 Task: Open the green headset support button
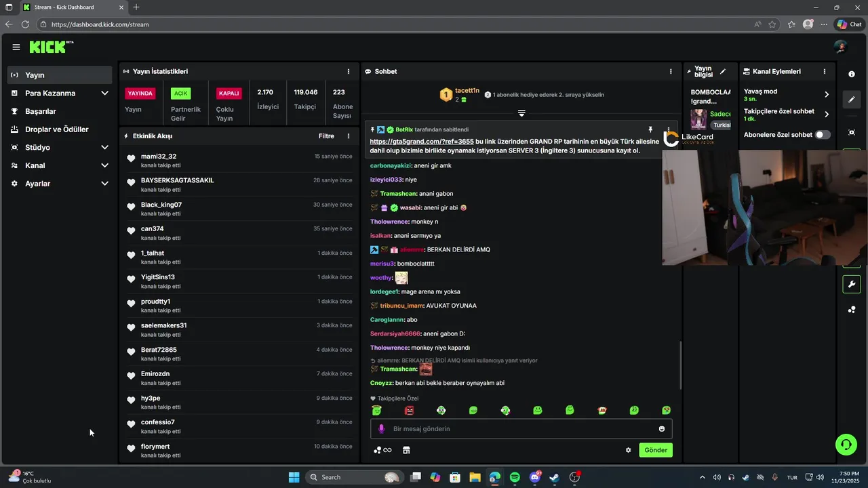(x=846, y=445)
